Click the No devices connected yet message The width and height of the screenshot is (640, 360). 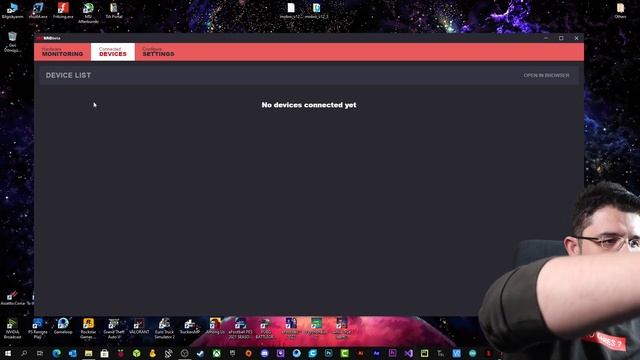[309, 105]
